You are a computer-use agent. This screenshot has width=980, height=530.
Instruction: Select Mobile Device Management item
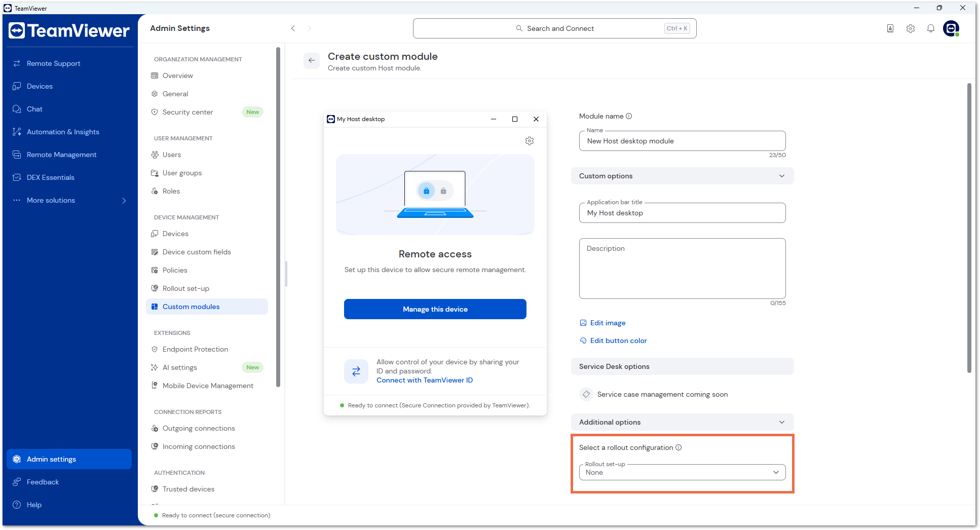pyautogui.click(x=207, y=386)
